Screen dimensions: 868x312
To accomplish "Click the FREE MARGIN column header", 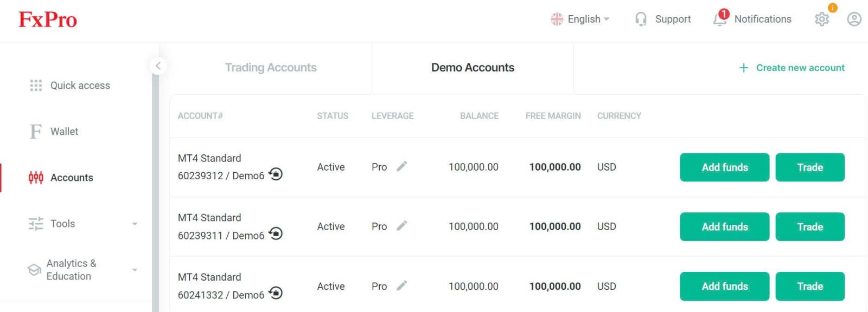I will [553, 116].
